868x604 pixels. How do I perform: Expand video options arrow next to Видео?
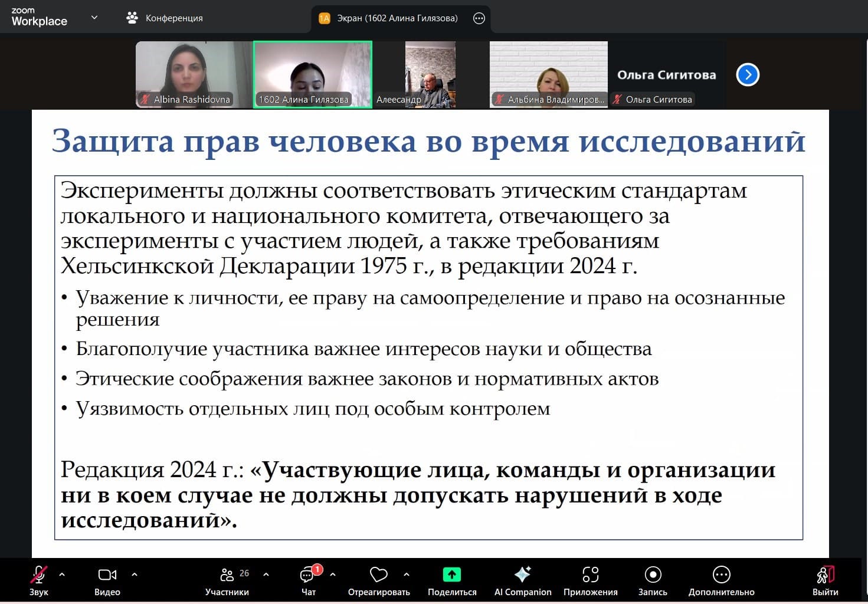click(135, 574)
